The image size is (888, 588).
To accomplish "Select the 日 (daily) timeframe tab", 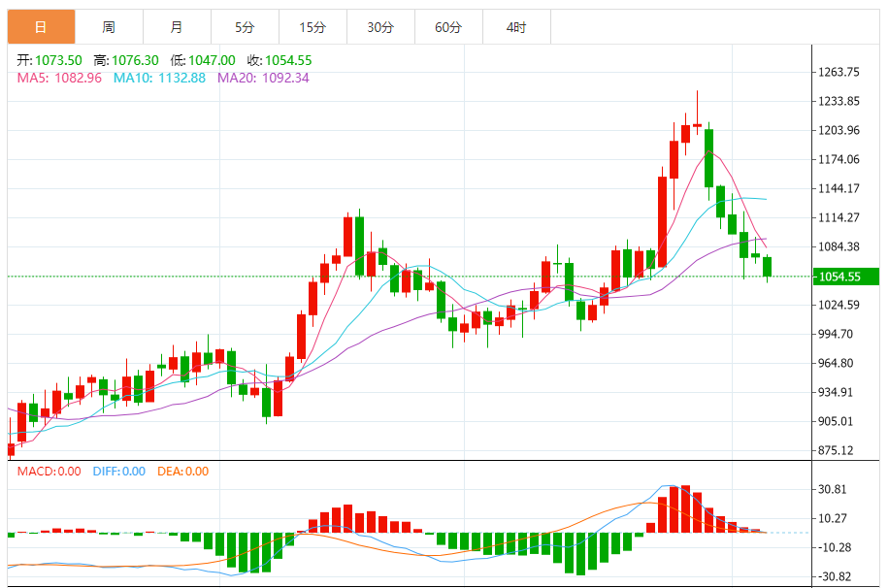I will tap(42, 26).
